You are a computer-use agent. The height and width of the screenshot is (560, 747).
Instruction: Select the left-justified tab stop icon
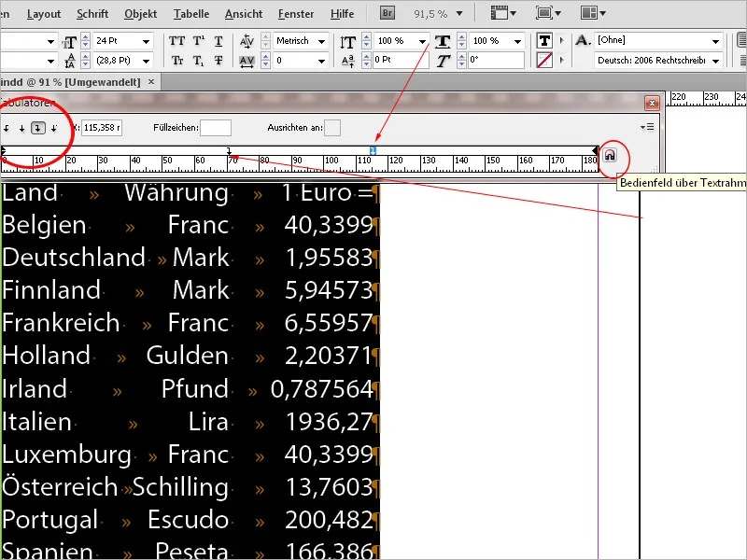pos(7,128)
